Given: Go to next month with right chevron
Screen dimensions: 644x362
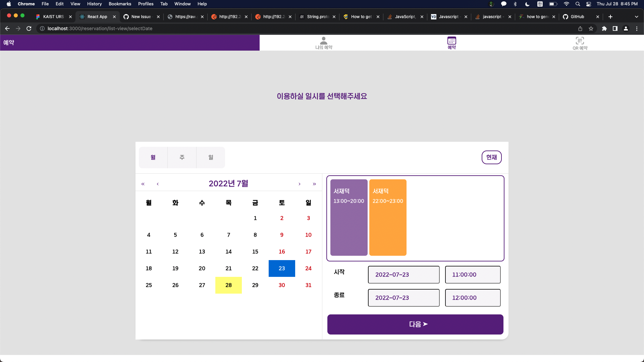Looking at the screenshot, I should (300, 184).
